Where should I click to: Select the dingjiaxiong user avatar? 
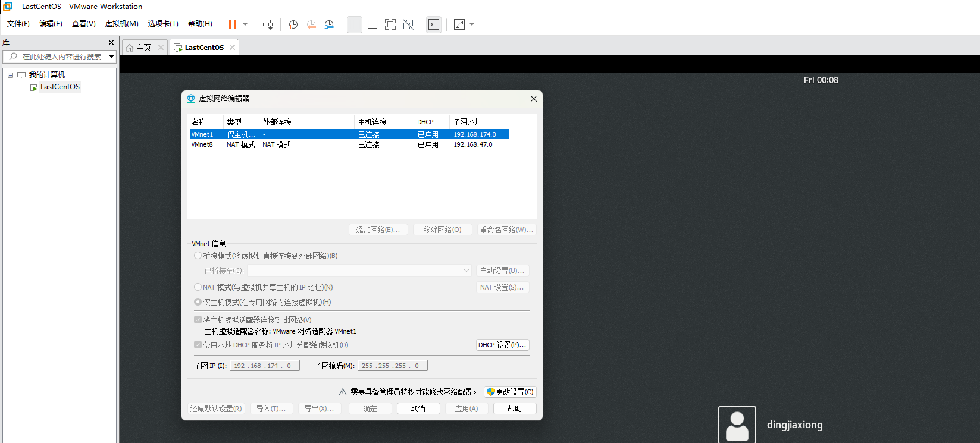click(737, 425)
